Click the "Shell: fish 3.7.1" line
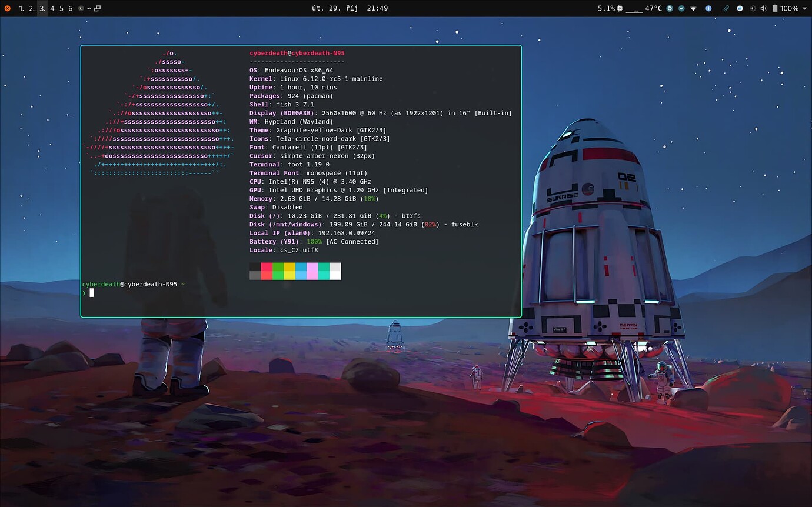Viewport: 812px width, 507px height. pyautogui.click(x=282, y=105)
